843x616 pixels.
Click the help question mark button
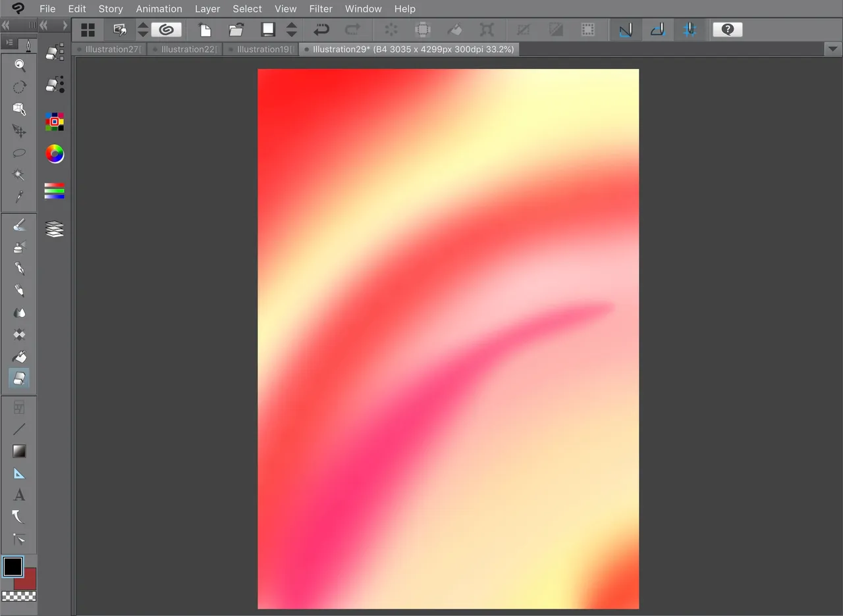point(728,30)
